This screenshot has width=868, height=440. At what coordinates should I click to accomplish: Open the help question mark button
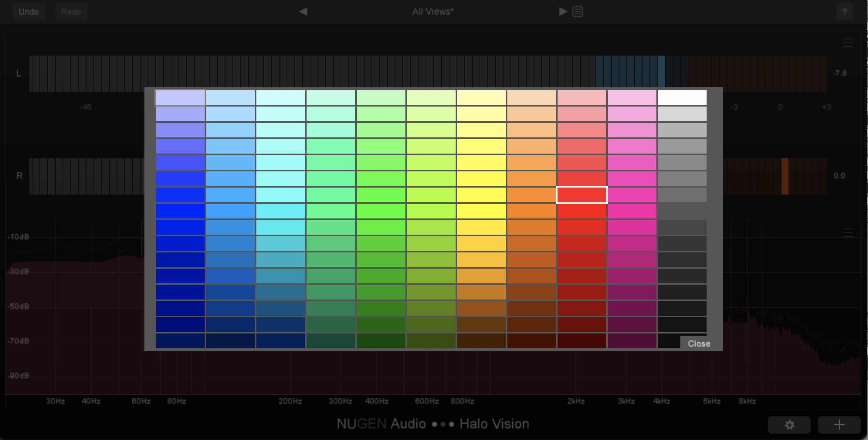[x=844, y=12]
